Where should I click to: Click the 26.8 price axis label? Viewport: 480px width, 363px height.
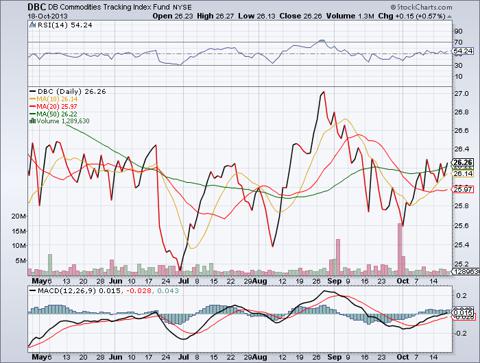(x=461, y=112)
